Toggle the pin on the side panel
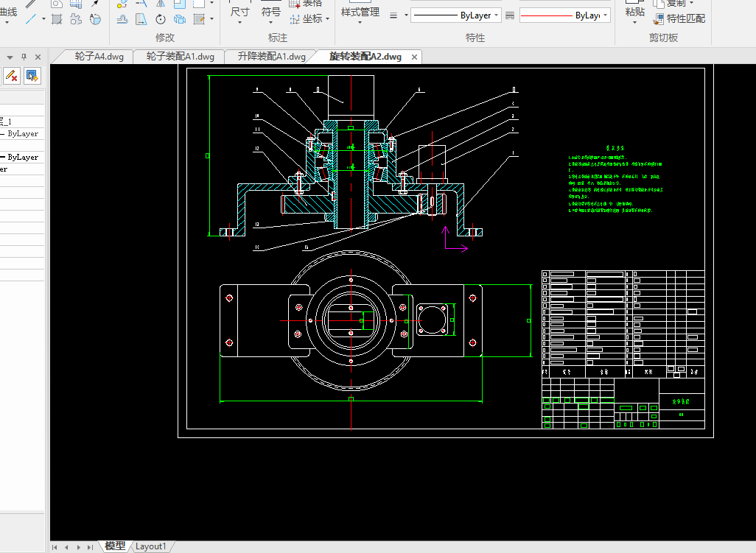Viewport: 756px width, 553px height. point(24,57)
